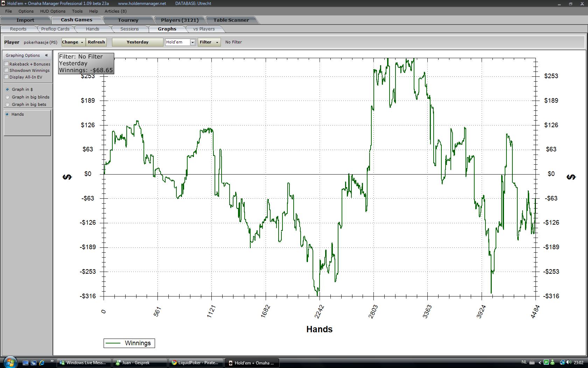
Task: Open the volume speaker tray icon
Action: tap(569, 362)
